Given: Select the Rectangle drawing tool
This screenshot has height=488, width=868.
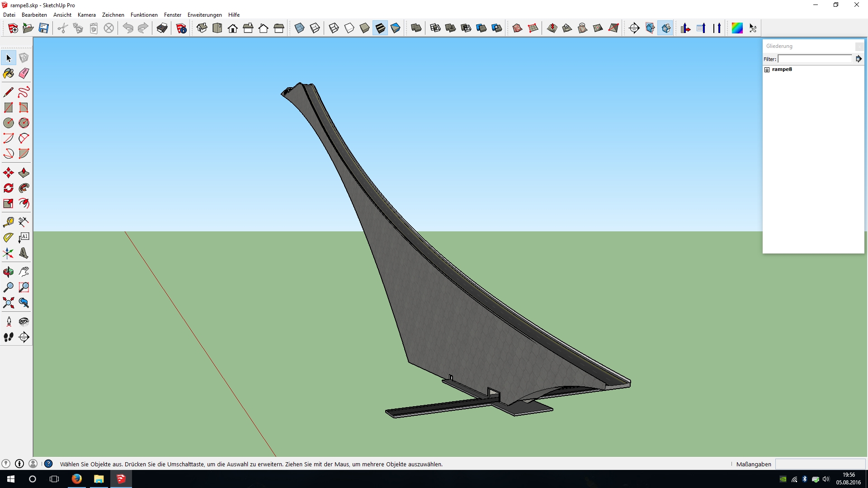Looking at the screenshot, I should click(8, 108).
